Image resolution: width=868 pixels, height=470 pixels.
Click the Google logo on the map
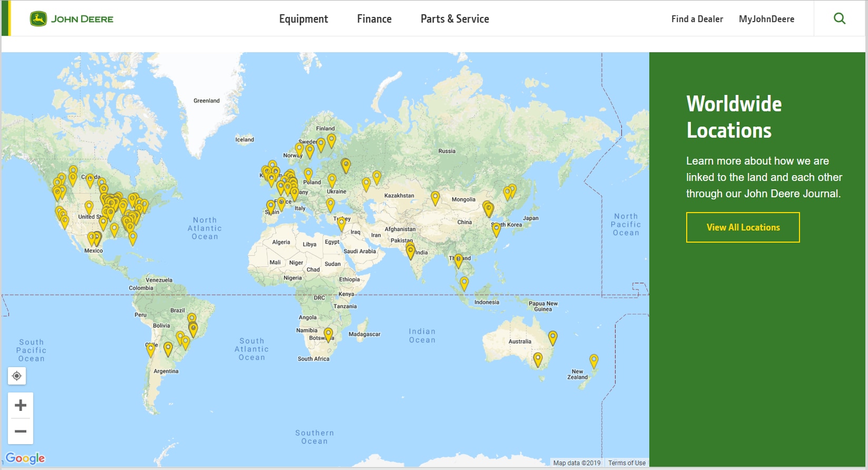coord(25,458)
